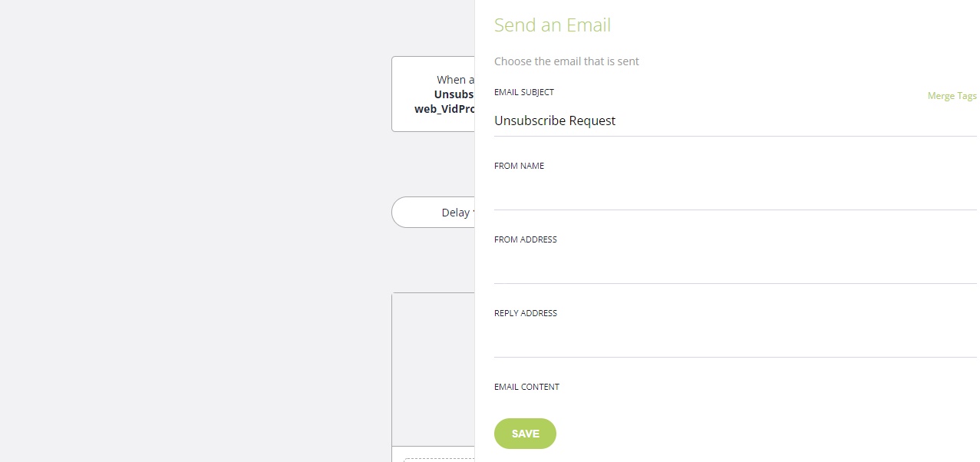Click the Email Content section

pos(526,387)
